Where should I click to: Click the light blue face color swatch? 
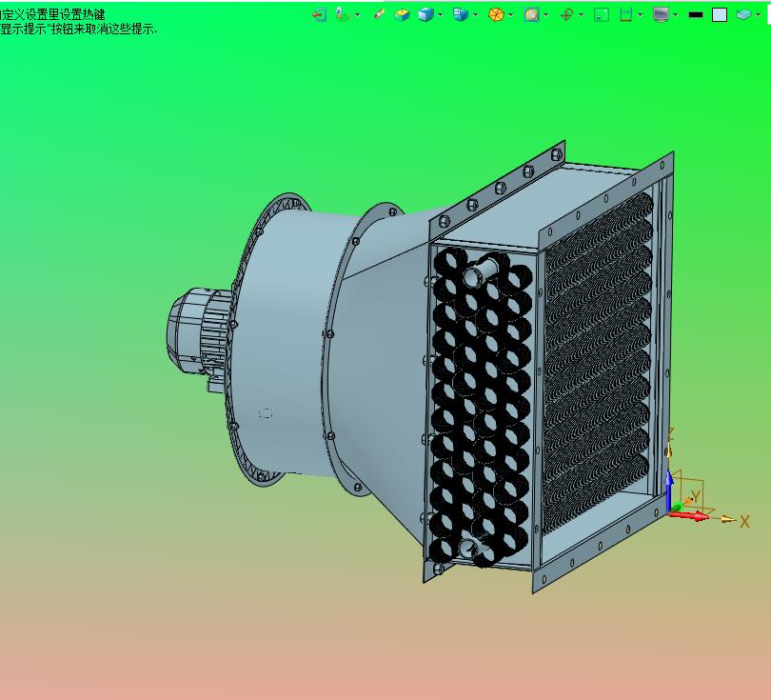click(x=720, y=15)
